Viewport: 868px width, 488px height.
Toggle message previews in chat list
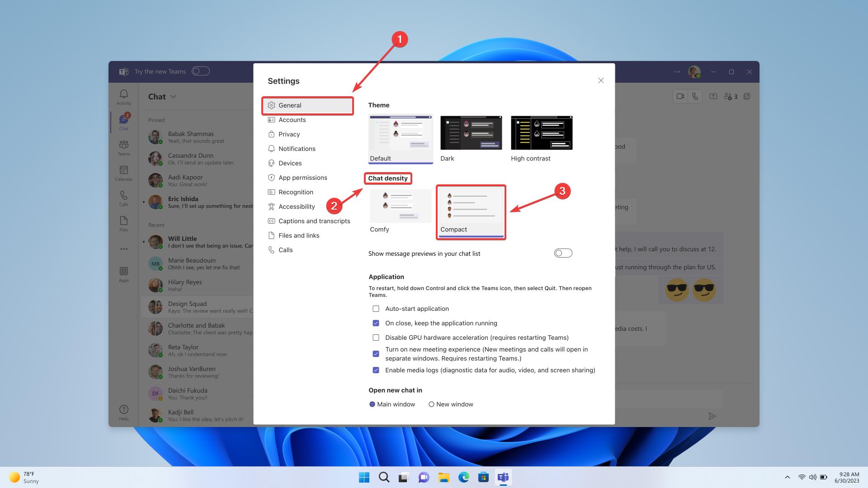[x=563, y=253]
